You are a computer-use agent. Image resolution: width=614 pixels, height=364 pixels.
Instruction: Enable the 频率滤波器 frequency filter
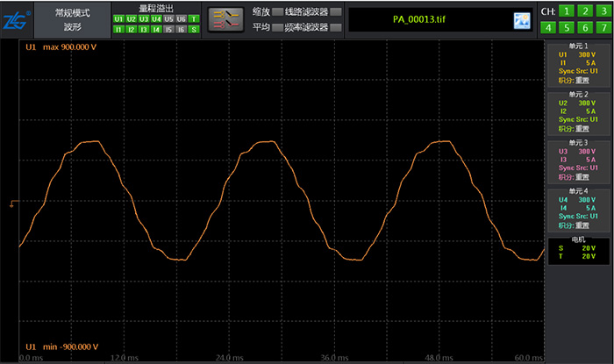pyautogui.click(x=334, y=27)
